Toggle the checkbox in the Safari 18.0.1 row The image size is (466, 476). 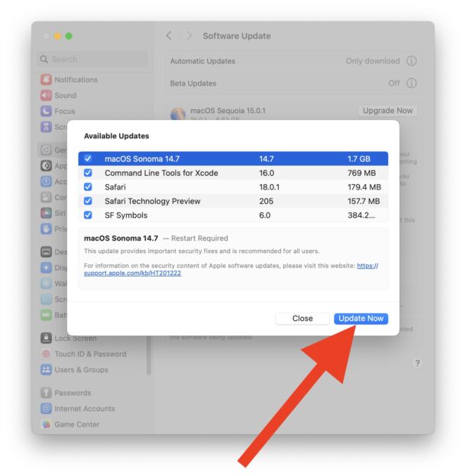click(x=88, y=186)
